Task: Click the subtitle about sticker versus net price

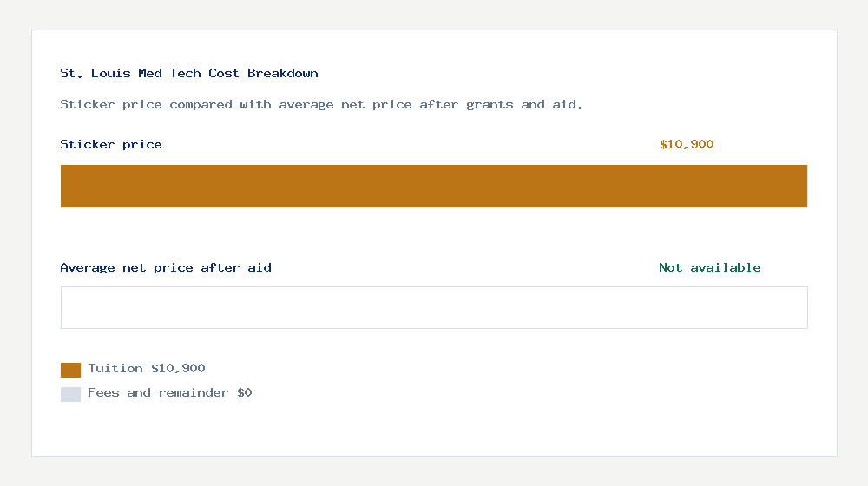Action: pos(321,105)
